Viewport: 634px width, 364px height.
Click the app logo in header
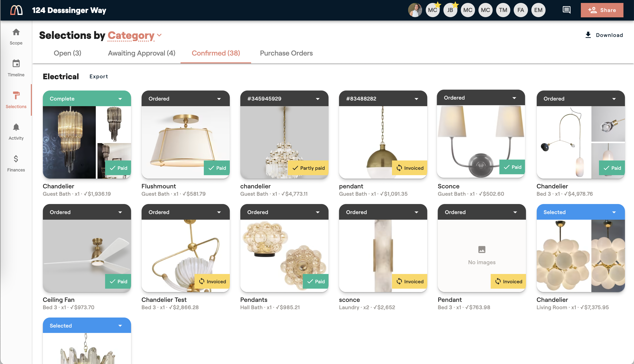tap(16, 10)
